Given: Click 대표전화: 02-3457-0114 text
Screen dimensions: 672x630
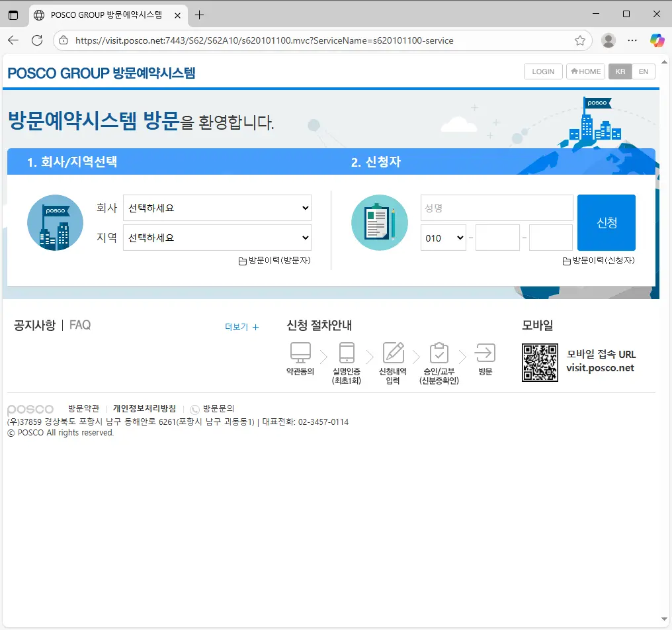Looking at the screenshot, I should pyautogui.click(x=305, y=422).
